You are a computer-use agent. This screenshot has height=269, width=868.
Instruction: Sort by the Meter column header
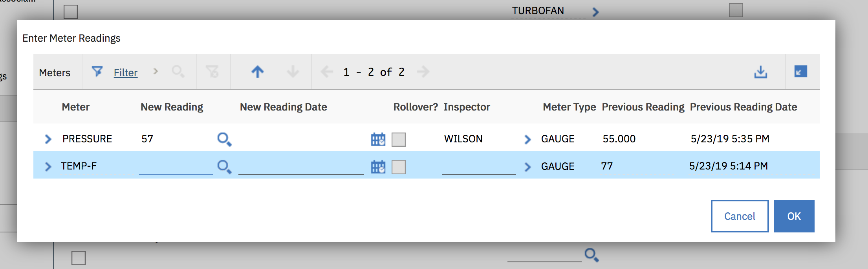(x=75, y=107)
